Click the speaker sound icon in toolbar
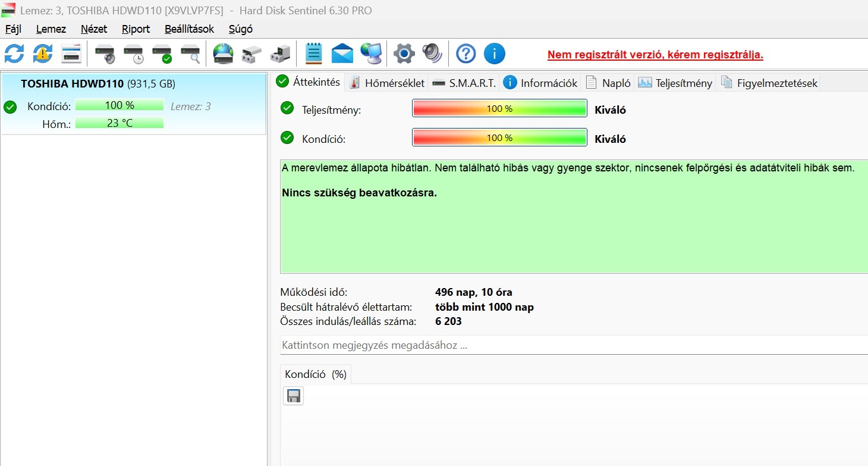Image resolution: width=868 pixels, height=466 pixels. click(x=432, y=54)
